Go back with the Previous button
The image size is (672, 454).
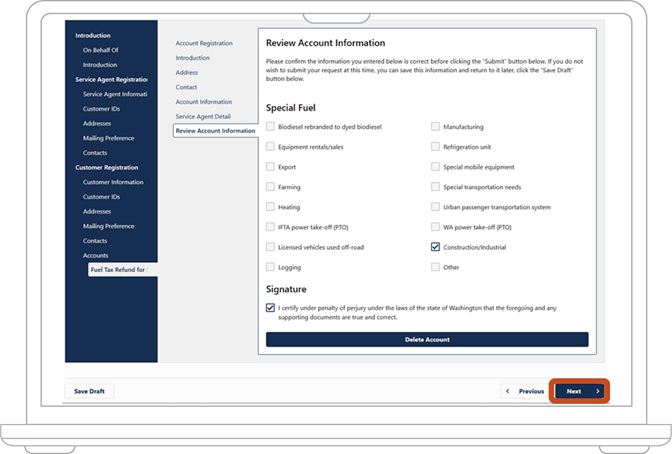pos(525,391)
